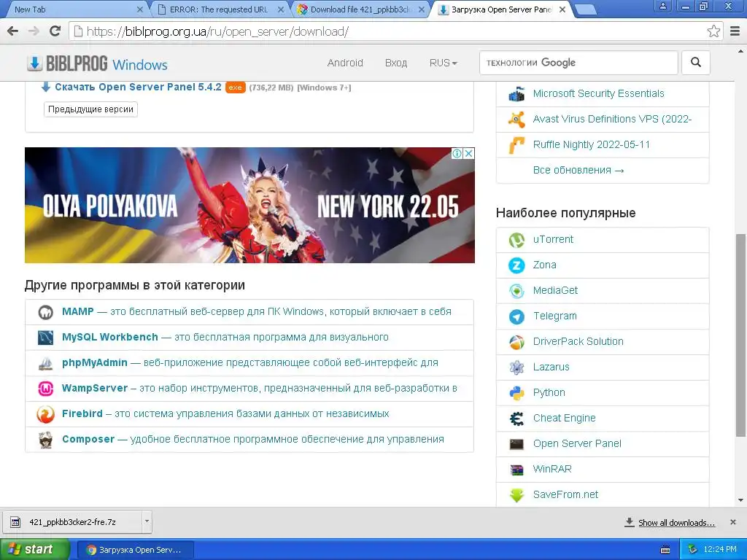The width and height of the screenshot is (747, 560).
Task: Open the Android section in the header
Action: [x=345, y=63]
